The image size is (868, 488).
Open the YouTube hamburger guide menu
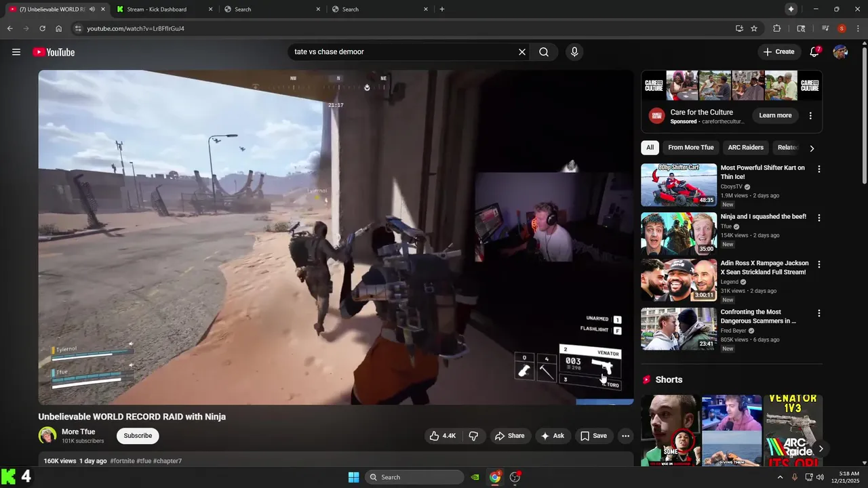click(16, 52)
